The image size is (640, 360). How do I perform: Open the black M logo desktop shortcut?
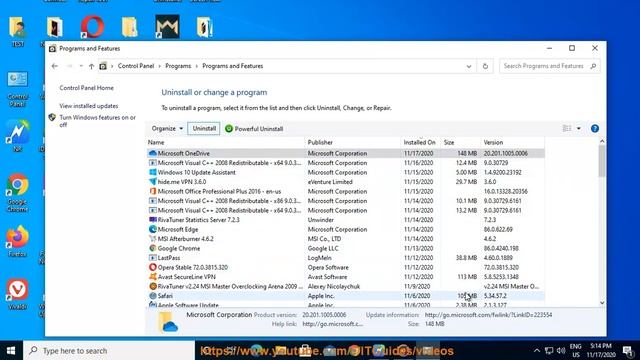[167, 27]
